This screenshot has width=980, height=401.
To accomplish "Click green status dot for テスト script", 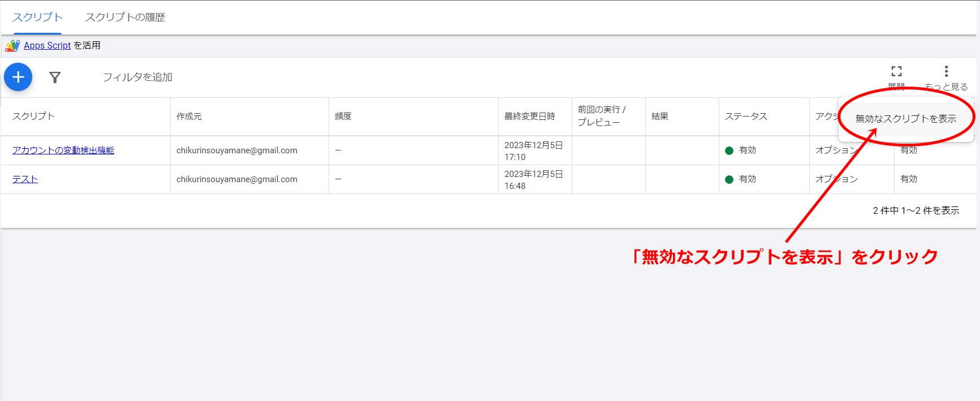I will (729, 179).
